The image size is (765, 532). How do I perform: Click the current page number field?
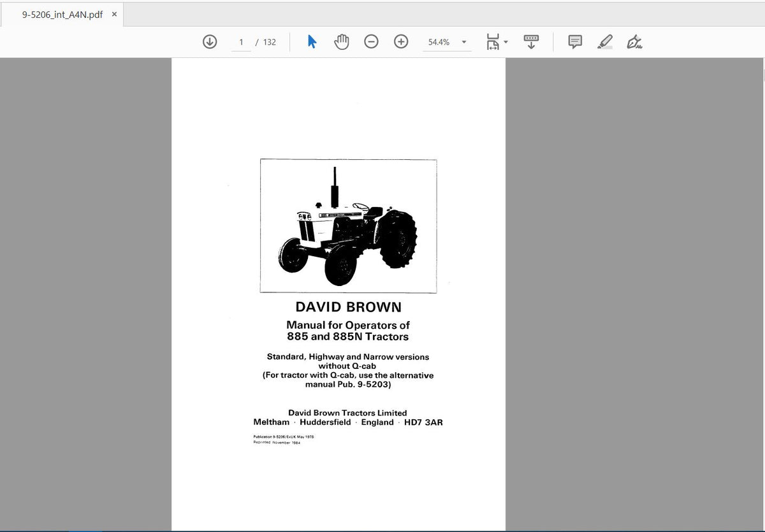click(x=241, y=42)
